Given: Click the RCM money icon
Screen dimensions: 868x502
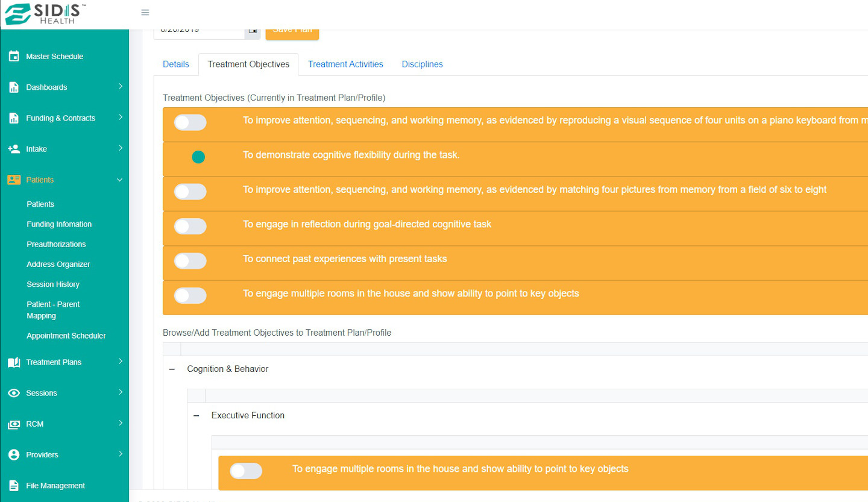Looking at the screenshot, I should 14,424.
